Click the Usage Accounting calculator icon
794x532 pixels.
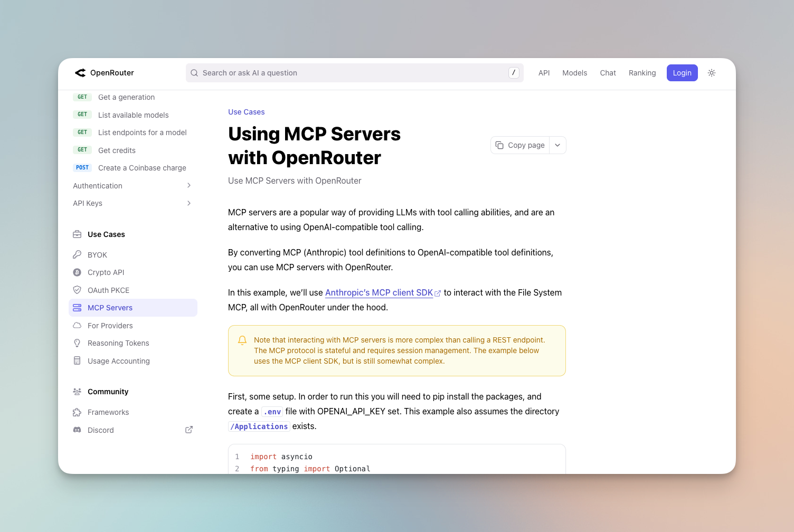77,361
